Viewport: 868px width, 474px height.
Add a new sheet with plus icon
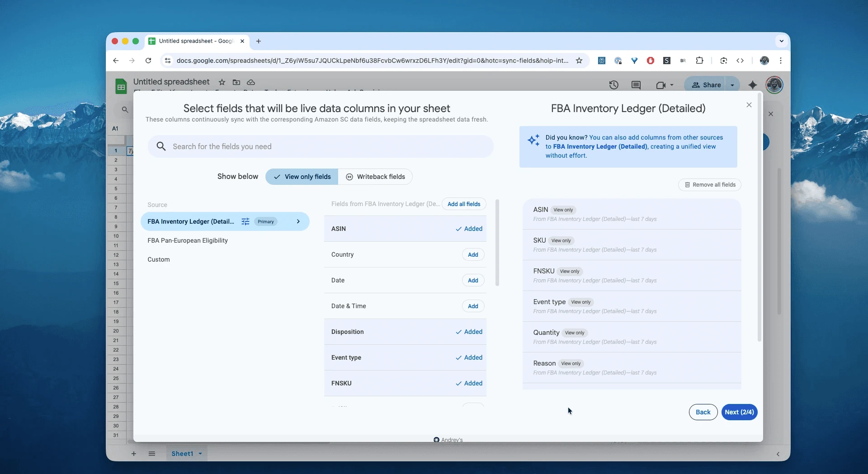(134, 454)
